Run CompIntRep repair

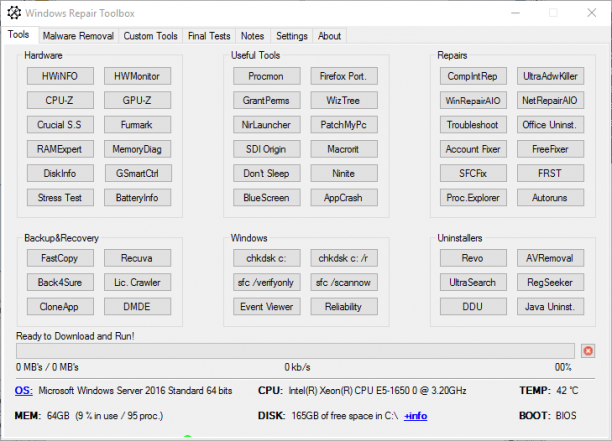(473, 76)
